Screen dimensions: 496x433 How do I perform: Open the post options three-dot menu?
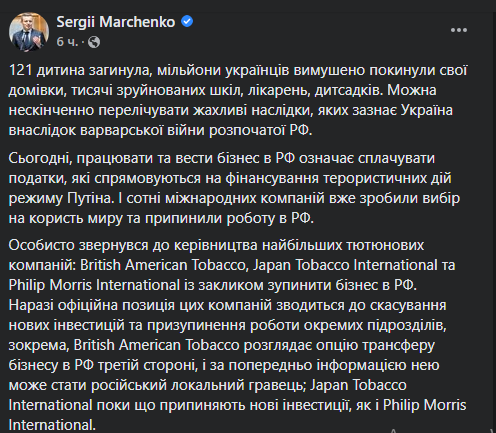(459, 30)
